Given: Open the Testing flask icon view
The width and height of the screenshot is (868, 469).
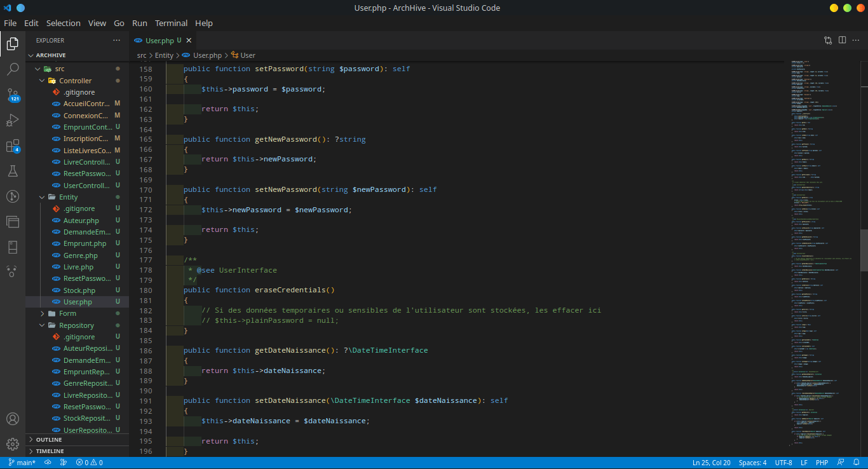Looking at the screenshot, I should (x=13, y=171).
